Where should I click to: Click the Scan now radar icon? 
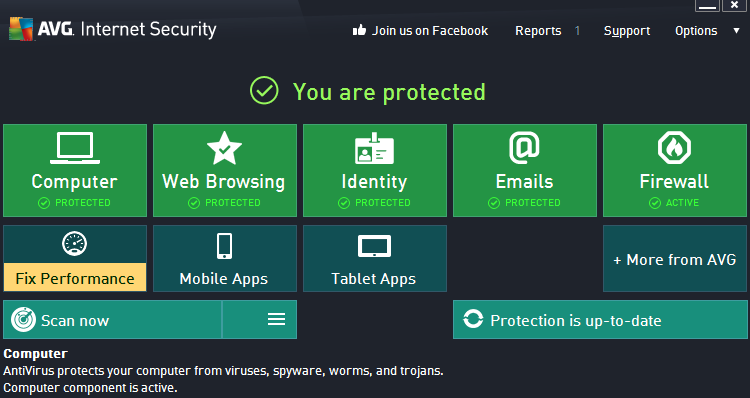(23, 320)
